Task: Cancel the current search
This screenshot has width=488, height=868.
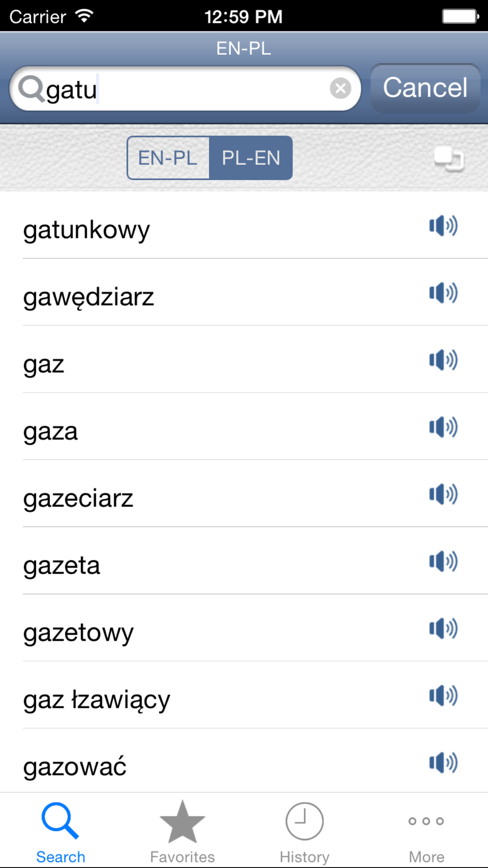Action: coord(425,88)
